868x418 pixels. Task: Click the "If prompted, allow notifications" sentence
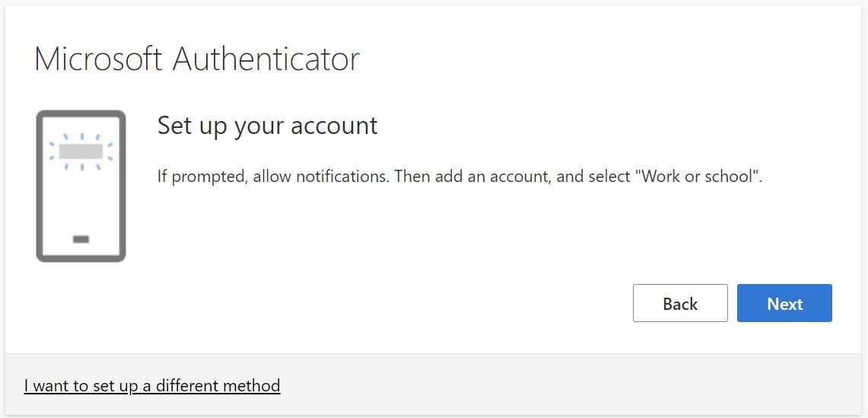tap(274, 177)
